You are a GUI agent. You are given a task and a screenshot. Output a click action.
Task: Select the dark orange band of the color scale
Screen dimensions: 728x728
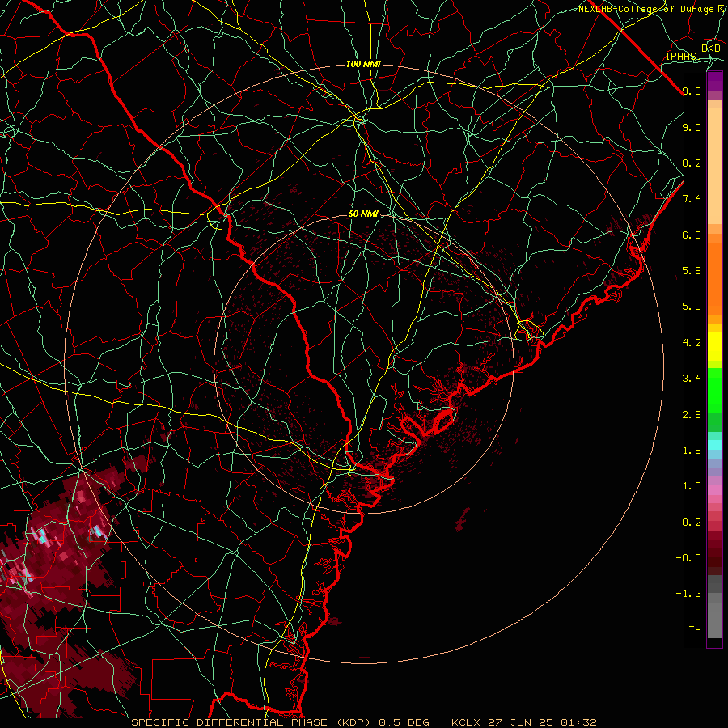tap(714, 280)
